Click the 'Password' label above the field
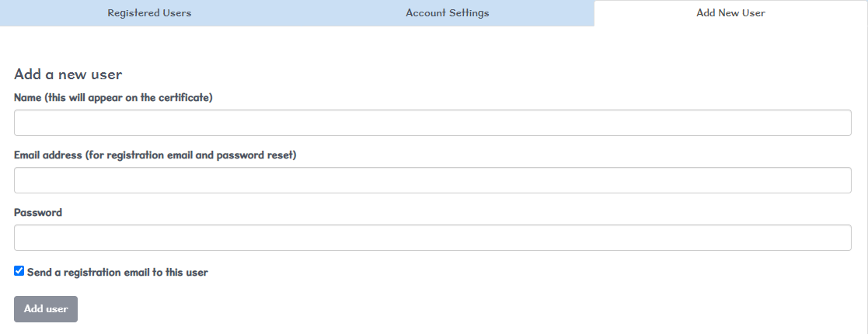Image resolution: width=868 pixels, height=334 pixels. 37,212
